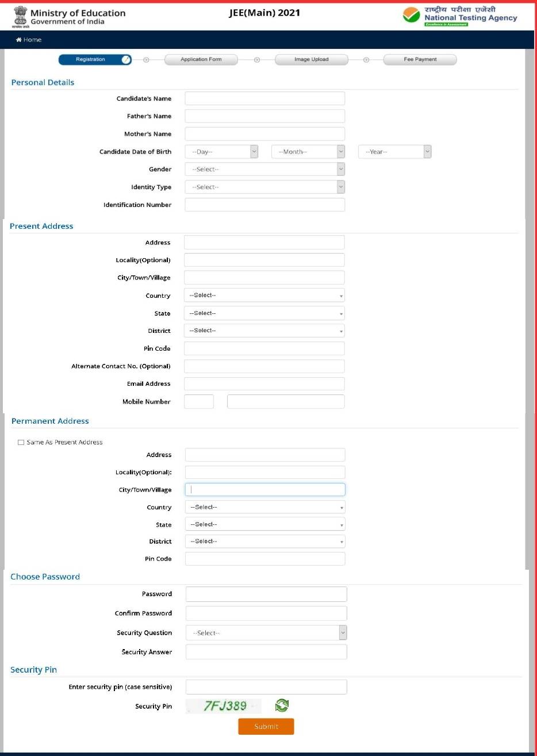
Task: Click the arrow icon after Registration step
Action: point(145,59)
